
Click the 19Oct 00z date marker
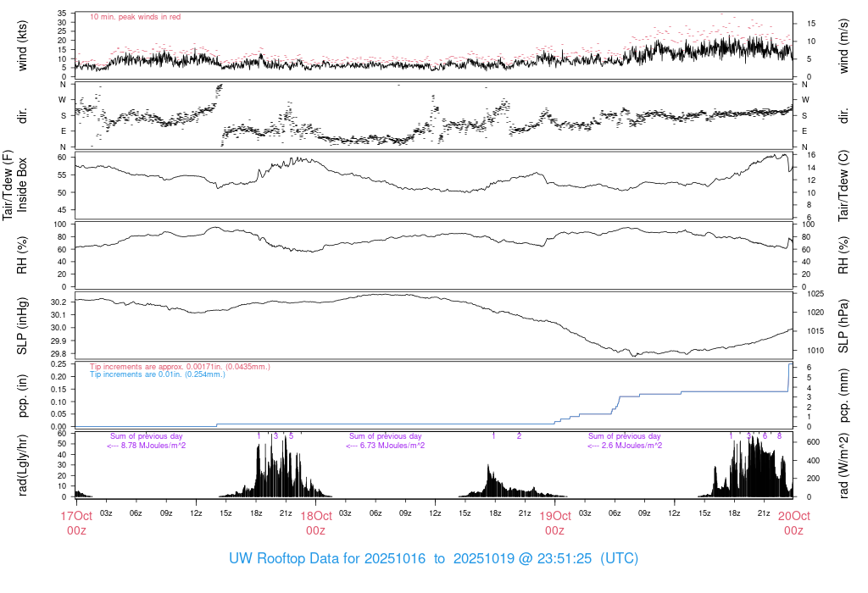pos(554,523)
